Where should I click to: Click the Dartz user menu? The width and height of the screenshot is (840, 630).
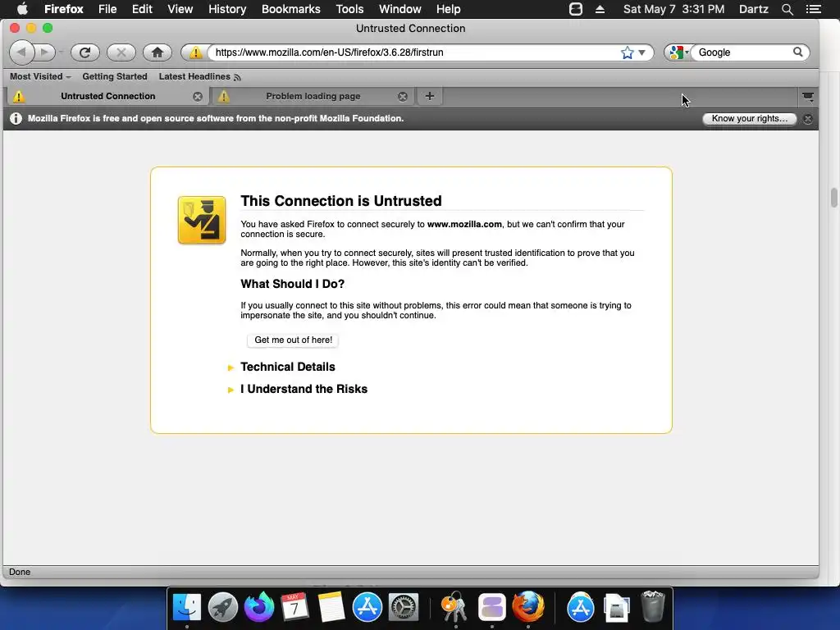[x=753, y=9]
